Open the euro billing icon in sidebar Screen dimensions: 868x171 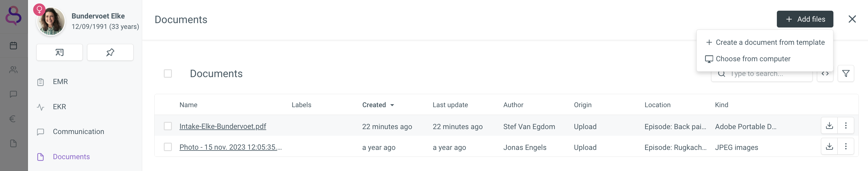point(13,119)
